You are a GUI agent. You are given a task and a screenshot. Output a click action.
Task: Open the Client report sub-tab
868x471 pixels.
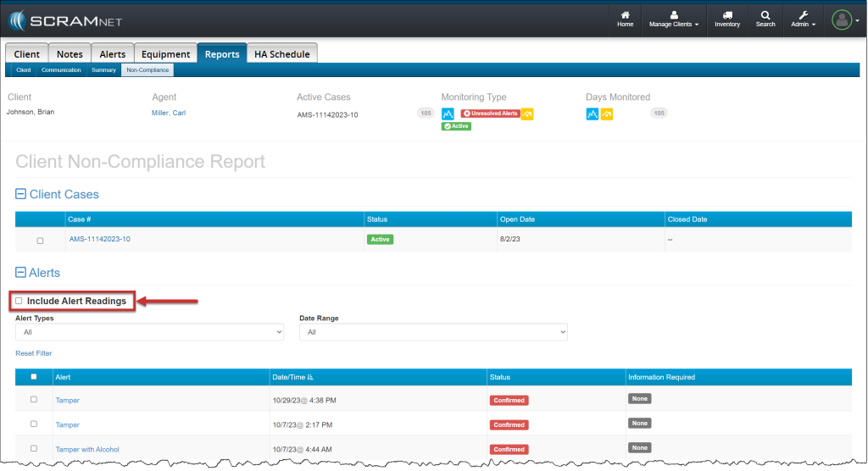pyautogui.click(x=24, y=69)
